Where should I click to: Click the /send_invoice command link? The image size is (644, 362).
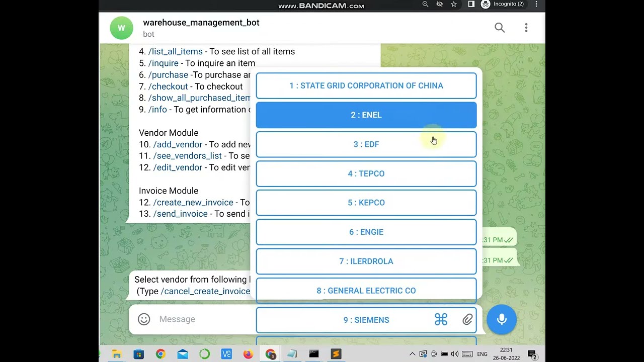tap(181, 214)
